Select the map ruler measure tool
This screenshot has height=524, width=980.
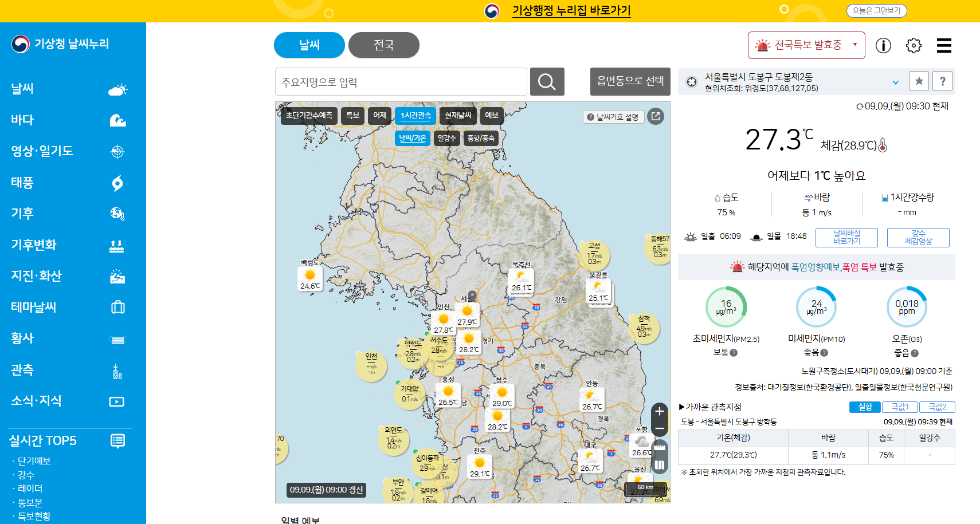(660, 447)
